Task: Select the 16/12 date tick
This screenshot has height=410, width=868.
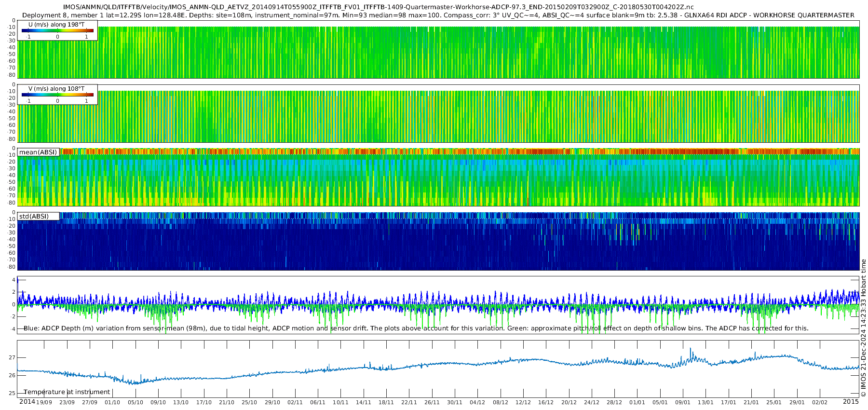Action: click(546, 402)
